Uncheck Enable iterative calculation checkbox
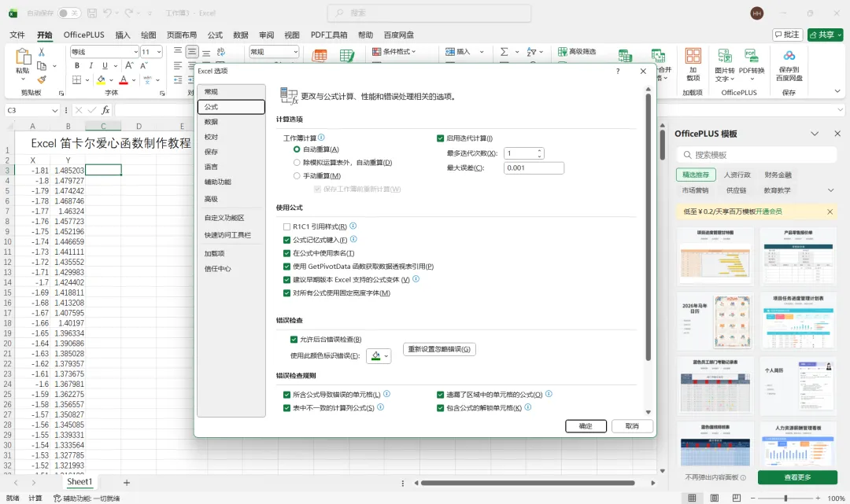This screenshot has height=504, width=850. click(x=440, y=138)
